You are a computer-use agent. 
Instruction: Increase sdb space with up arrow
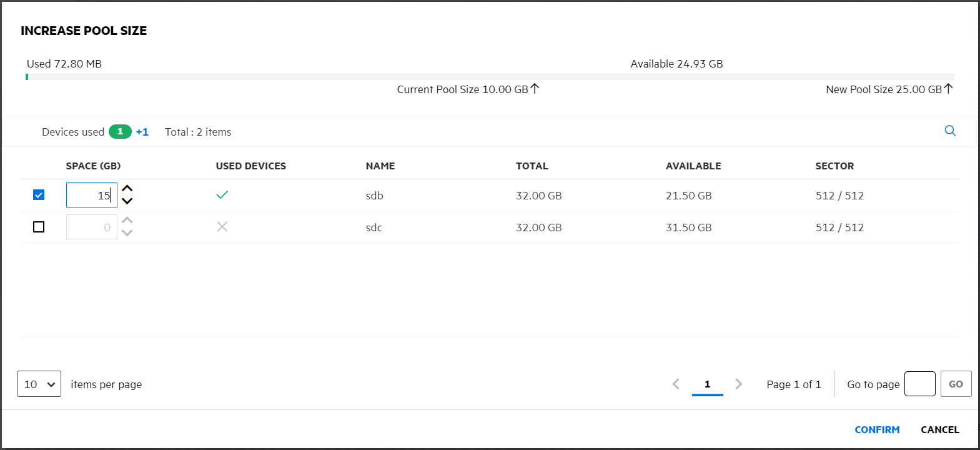tap(127, 189)
